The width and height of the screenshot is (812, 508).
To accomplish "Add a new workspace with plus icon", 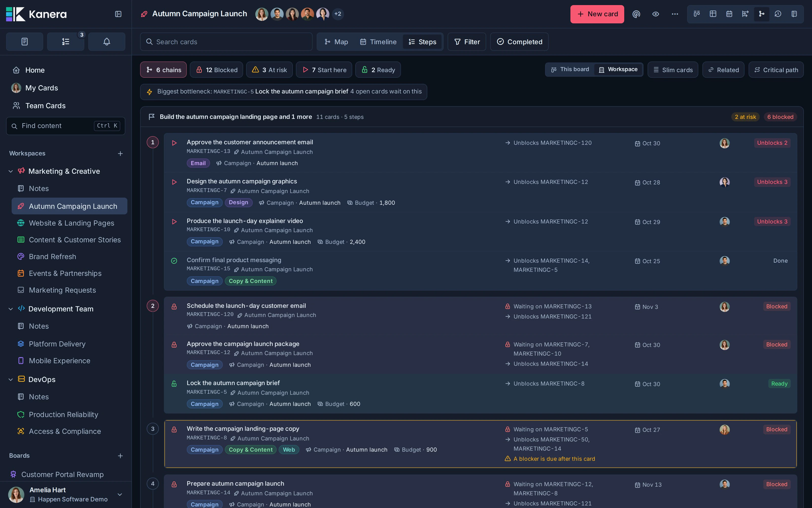I will (120, 153).
